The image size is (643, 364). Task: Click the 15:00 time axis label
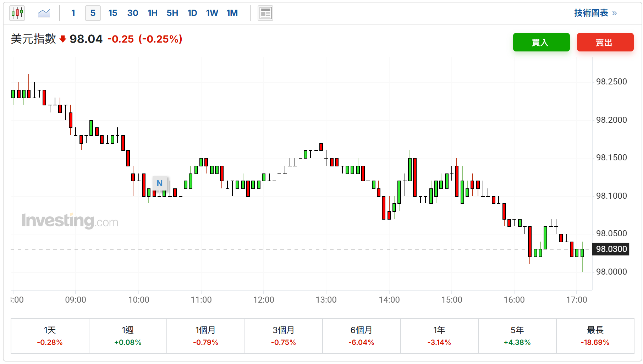[452, 300]
